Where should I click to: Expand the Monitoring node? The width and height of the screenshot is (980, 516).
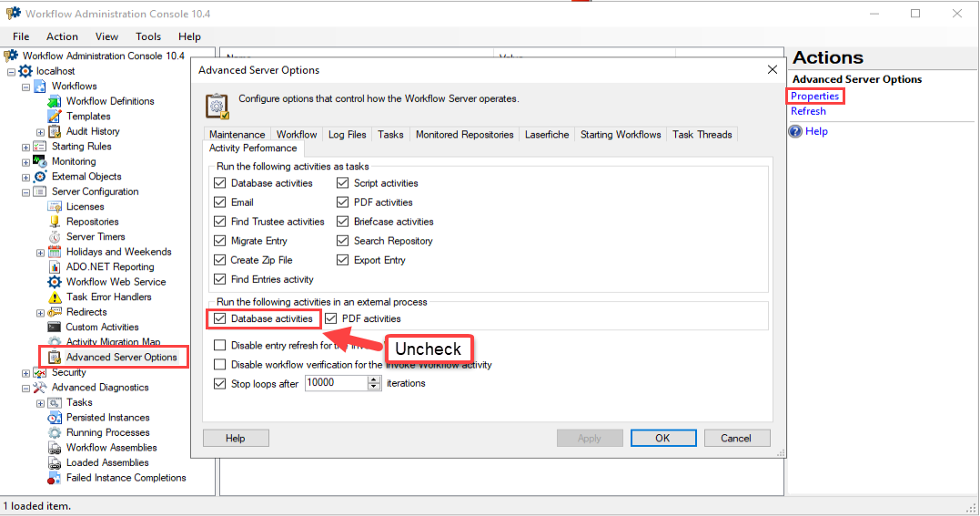point(25,162)
